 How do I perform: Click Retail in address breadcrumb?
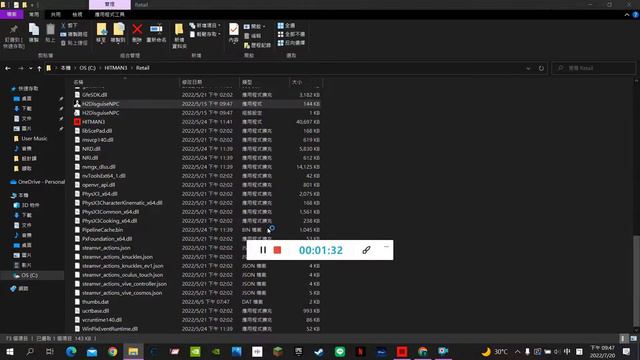[142, 68]
